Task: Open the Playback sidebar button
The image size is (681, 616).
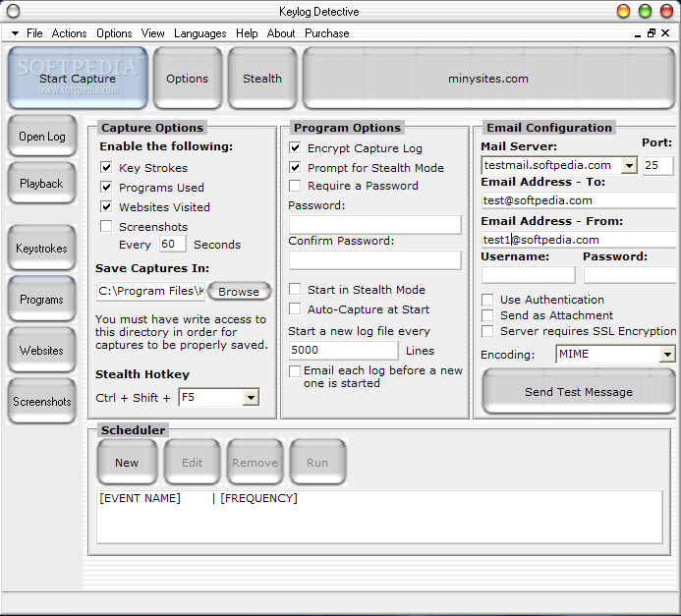Action: tap(41, 184)
